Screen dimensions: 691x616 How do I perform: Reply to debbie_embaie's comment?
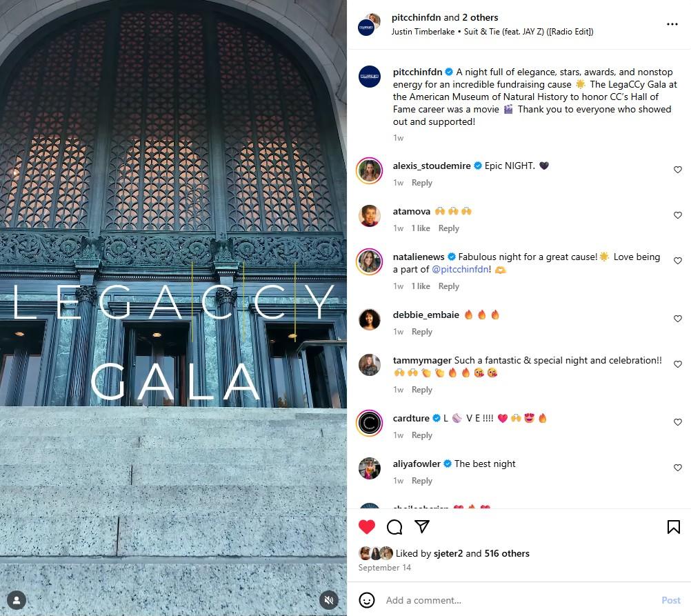[422, 332]
